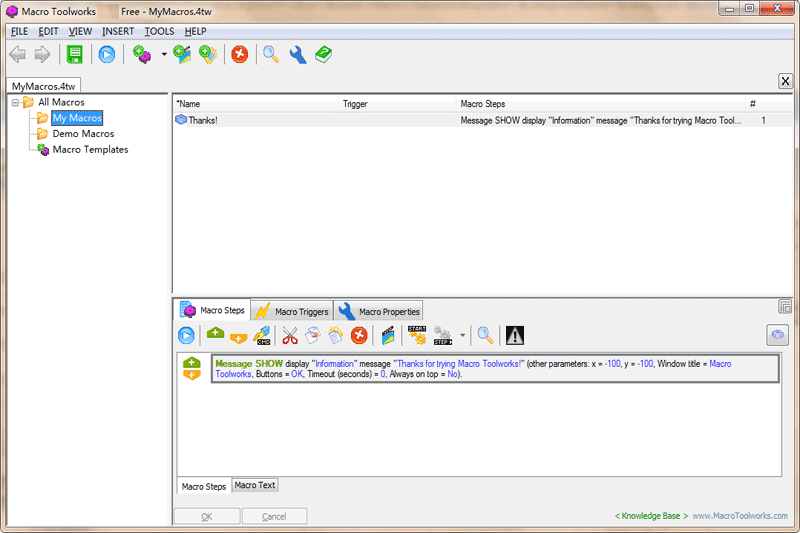Select the All Macros folder
The width and height of the screenshot is (800, 533).
(61, 102)
